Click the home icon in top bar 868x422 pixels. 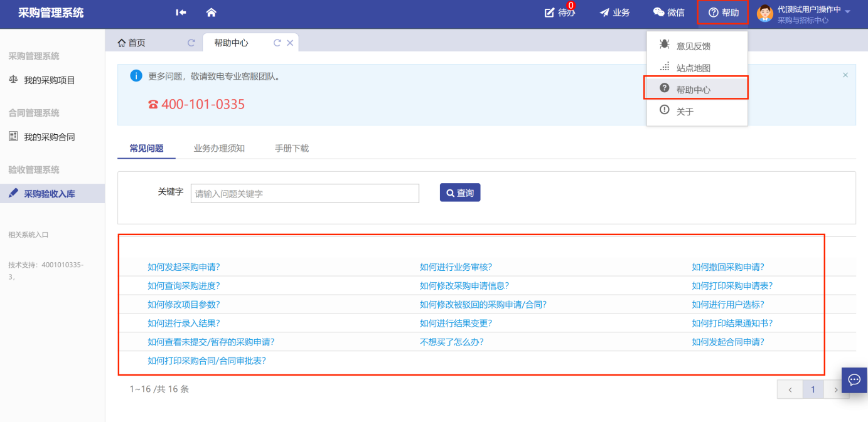pos(211,13)
